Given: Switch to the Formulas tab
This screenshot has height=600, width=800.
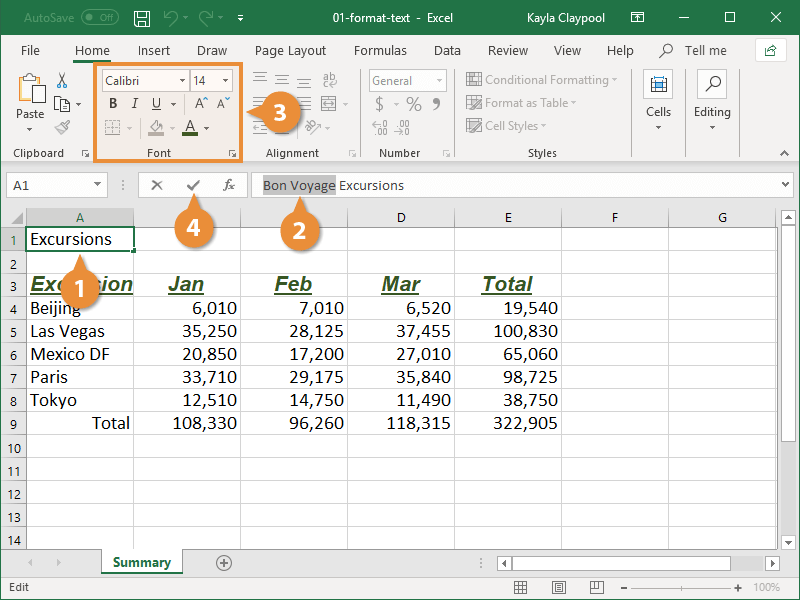Looking at the screenshot, I should click(380, 50).
